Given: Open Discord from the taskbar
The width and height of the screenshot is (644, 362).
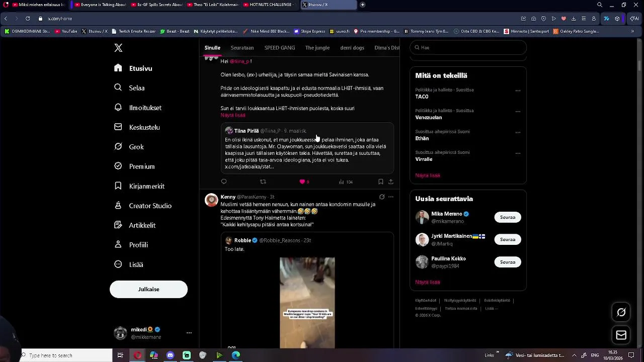Looking at the screenshot, I should (170, 355).
